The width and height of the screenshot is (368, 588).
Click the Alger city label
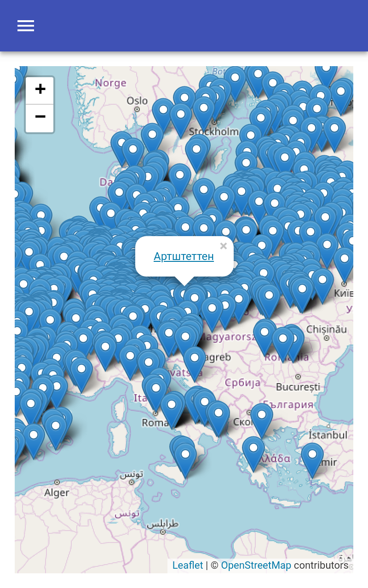(57, 493)
